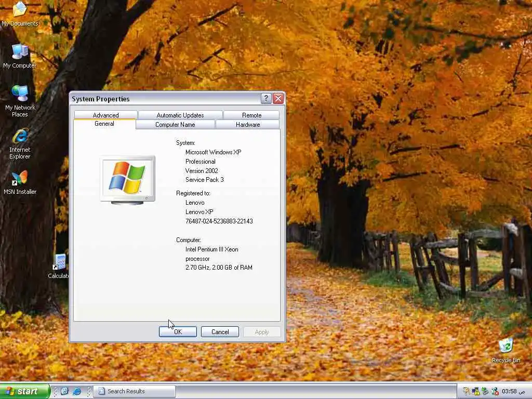
Task: Click the green shield tray icon
Action: tap(485, 392)
